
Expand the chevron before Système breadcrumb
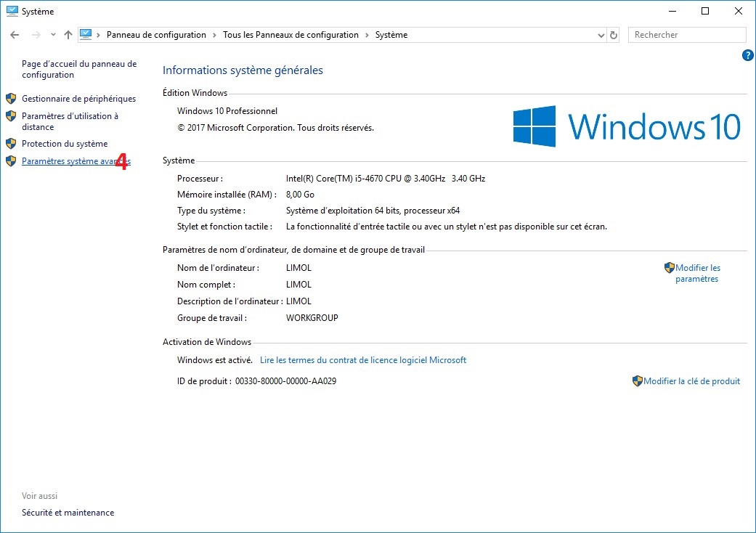click(x=367, y=35)
